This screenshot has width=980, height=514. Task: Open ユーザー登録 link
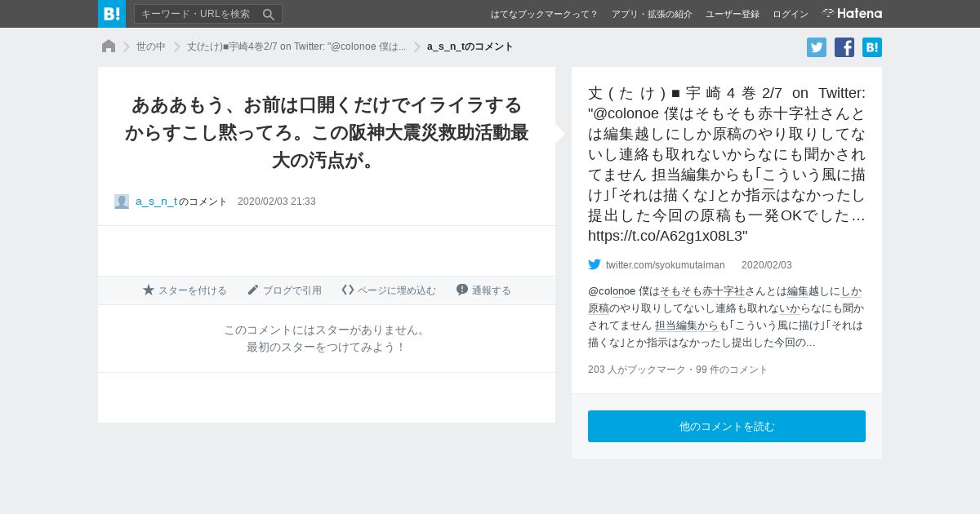click(732, 14)
